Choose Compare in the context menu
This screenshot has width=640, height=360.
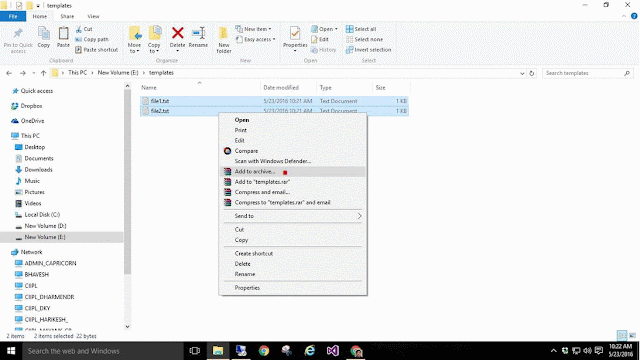point(293,151)
